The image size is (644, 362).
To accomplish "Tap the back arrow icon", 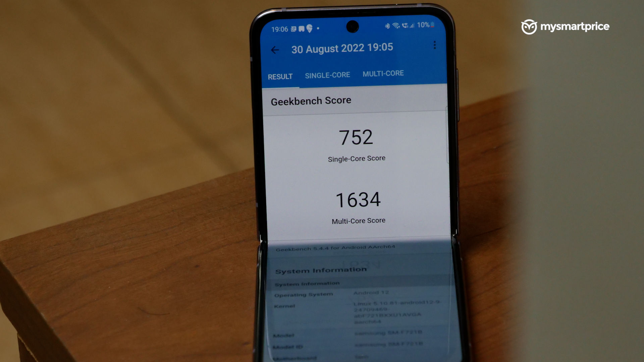I will point(274,49).
